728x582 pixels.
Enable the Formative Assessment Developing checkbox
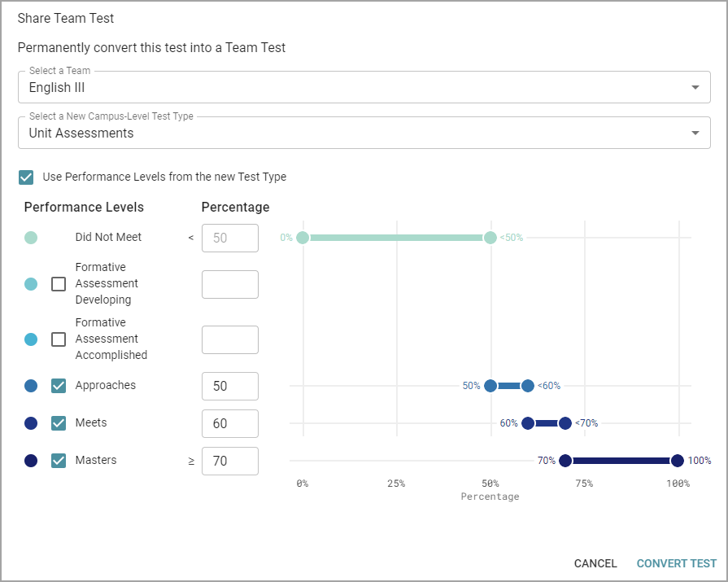[59, 284]
